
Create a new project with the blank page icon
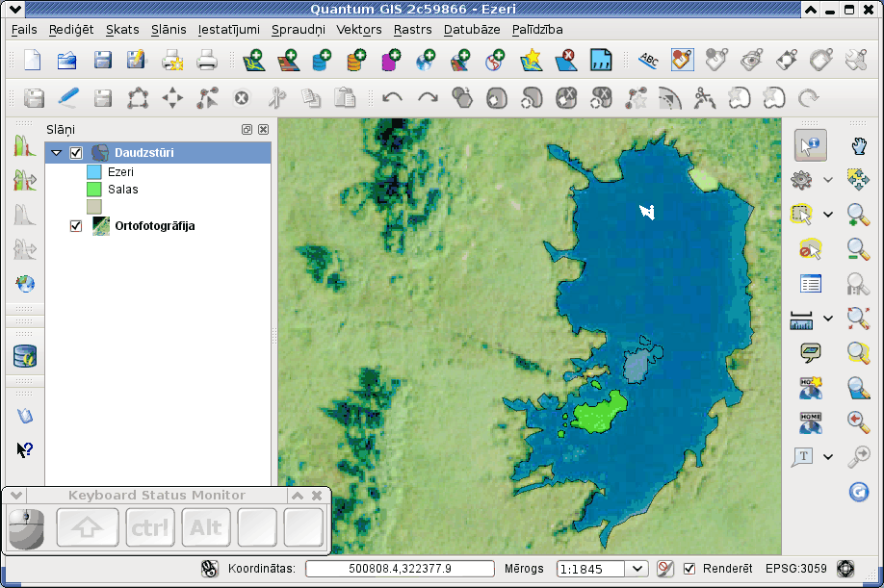tap(32, 61)
